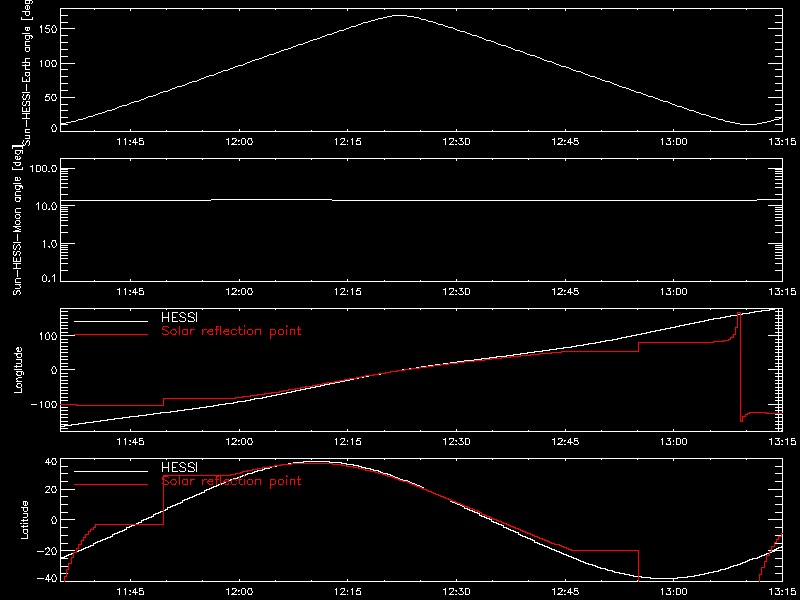Click the 100 tick on Longitude axis
This screenshot has height=600, width=800.
(x=47, y=336)
